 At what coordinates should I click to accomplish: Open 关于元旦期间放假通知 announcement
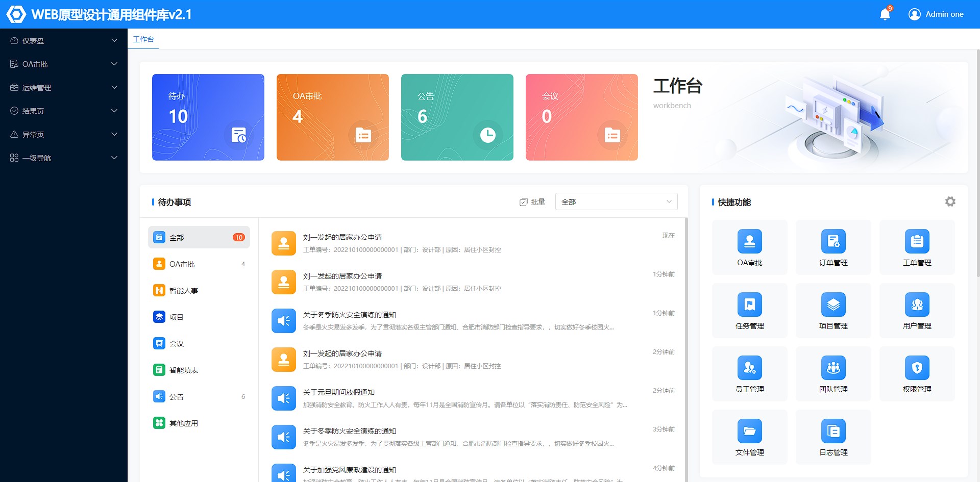pyautogui.click(x=339, y=392)
